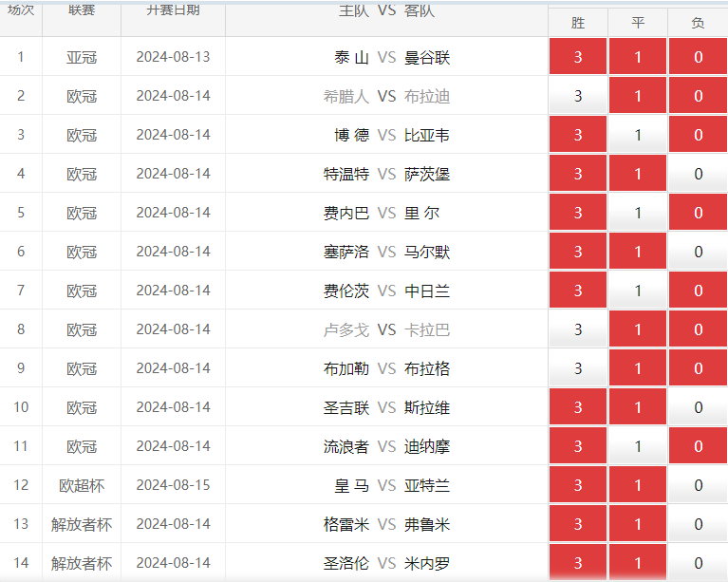Click away team 马尔默
This screenshot has height=582, width=728.
(427, 253)
